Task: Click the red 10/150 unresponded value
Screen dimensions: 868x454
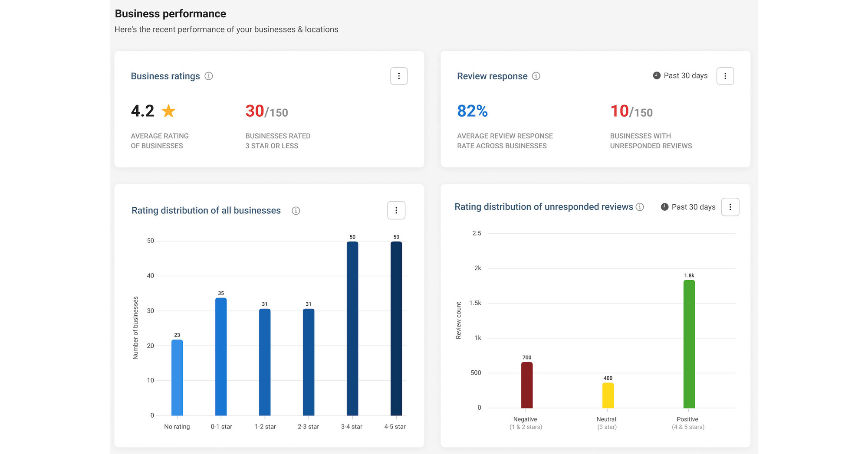Action: [631, 111]
